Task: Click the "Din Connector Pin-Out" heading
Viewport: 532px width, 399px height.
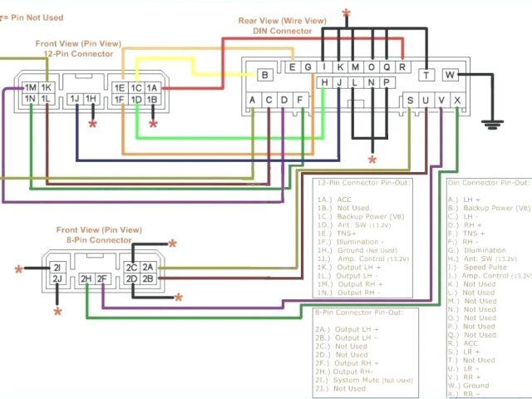Action: (488, 182)
